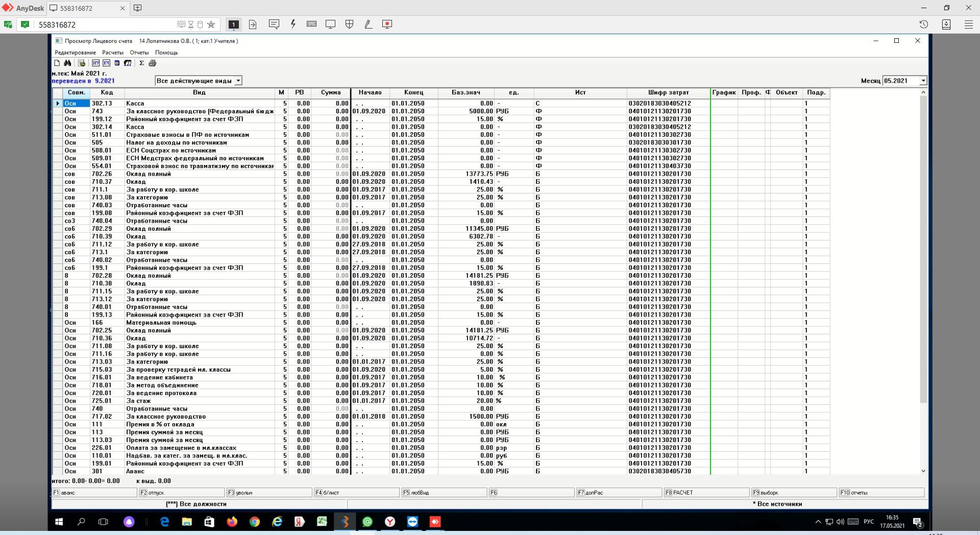Click the F1 аванс button
Viewport: 980px width, 535px height.
click(94, 493)
